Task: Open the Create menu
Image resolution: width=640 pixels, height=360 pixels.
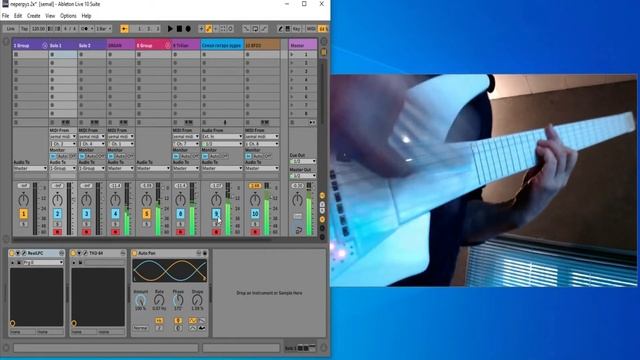Action: [x=33, y=16]
